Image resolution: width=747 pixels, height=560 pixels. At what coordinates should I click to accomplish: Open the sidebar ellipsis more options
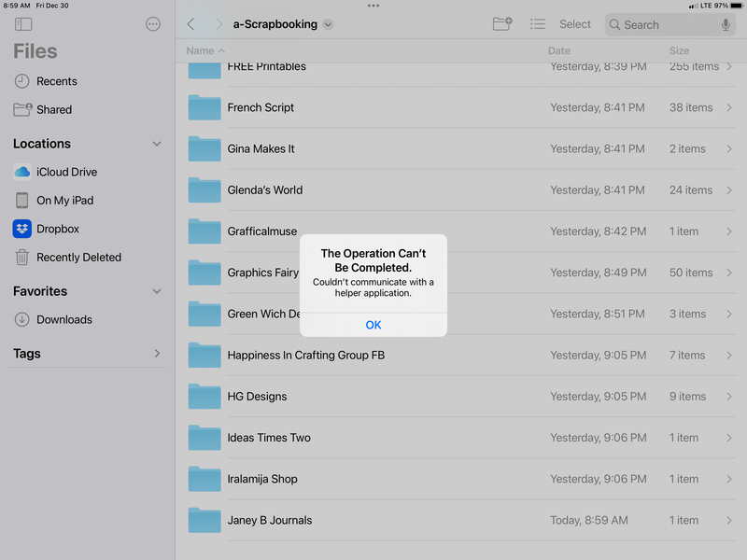pos(153,24)
